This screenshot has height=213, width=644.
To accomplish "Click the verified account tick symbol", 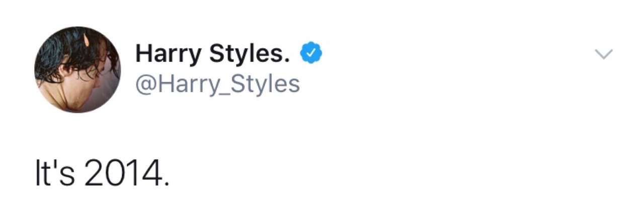I will click(x=311, y=52).
